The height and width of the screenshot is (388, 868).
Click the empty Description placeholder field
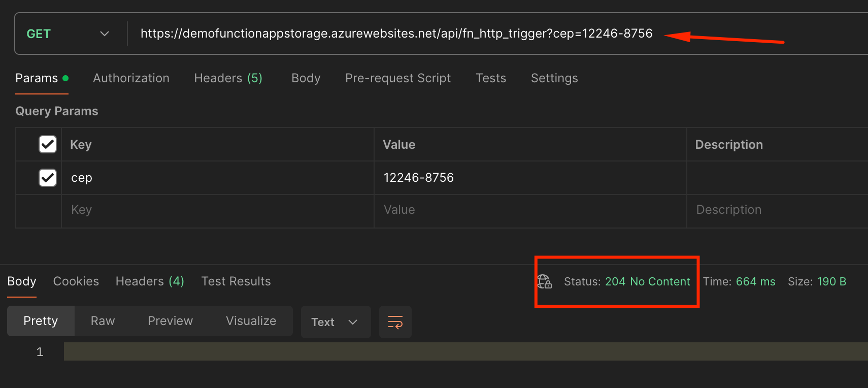777,210
